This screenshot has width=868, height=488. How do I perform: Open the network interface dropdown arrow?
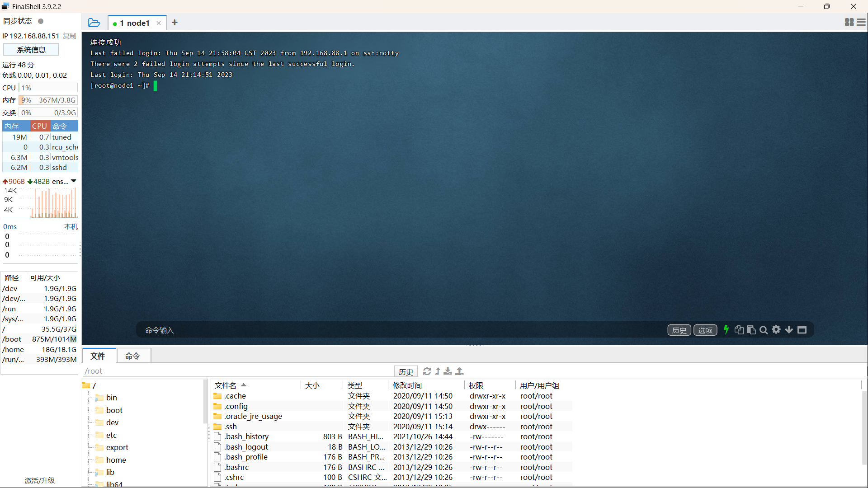pos(74,181)
